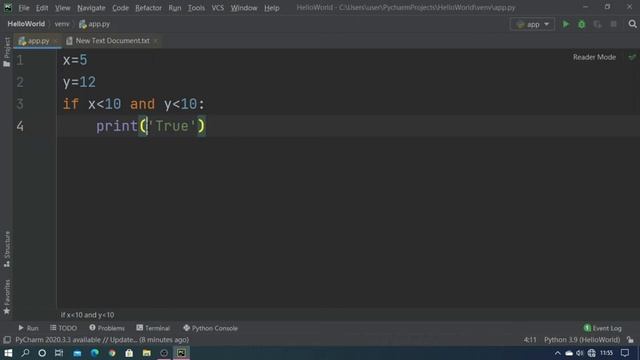640x360 pixels.
Task: Open the Mail app in the taskbar
Action: [77, 353]
